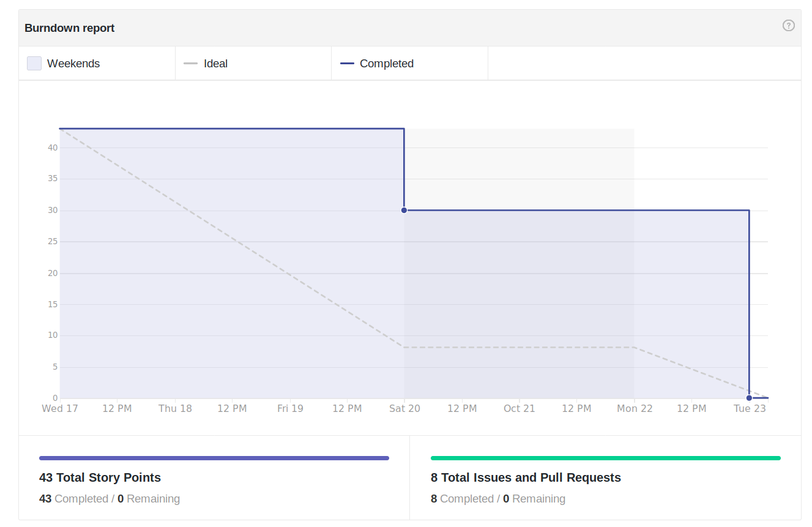
Task: Click the 25 y-axis label
Action: [53, 241]
